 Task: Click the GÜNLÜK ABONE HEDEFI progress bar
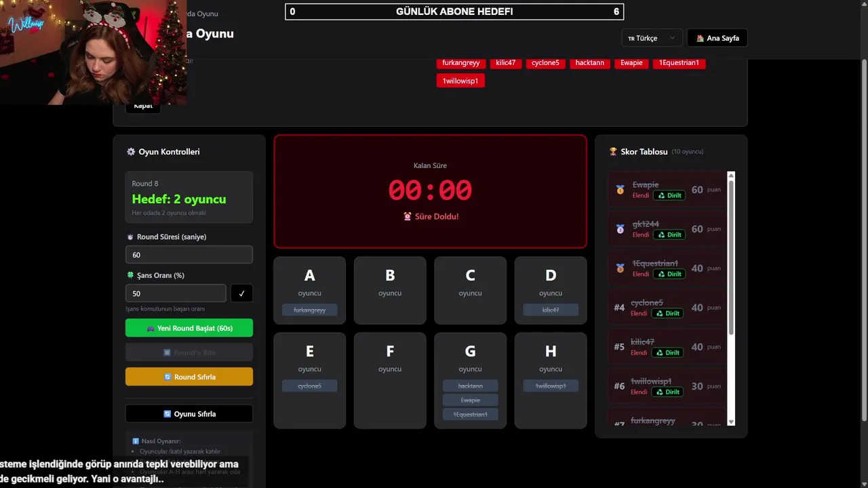click(454, 12)
